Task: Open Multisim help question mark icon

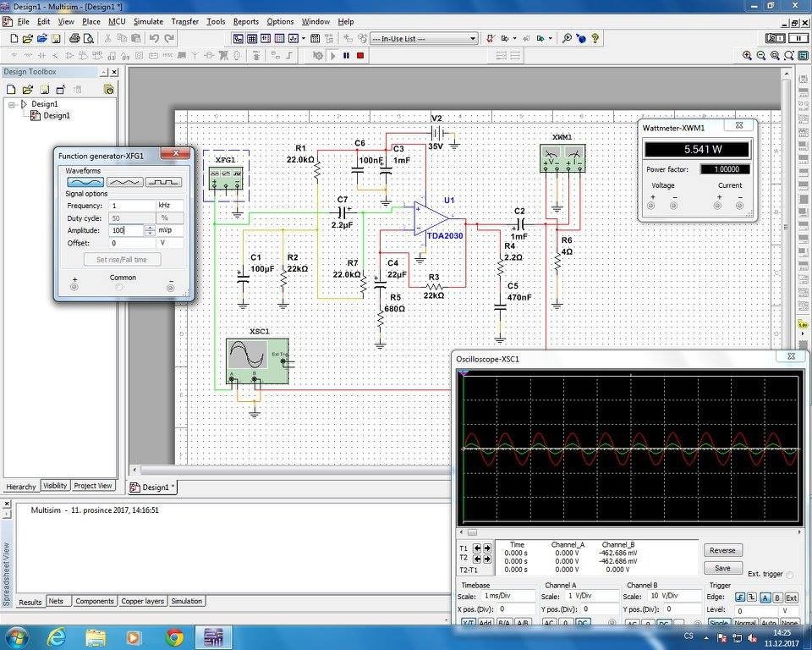Action: coord(595,38)
